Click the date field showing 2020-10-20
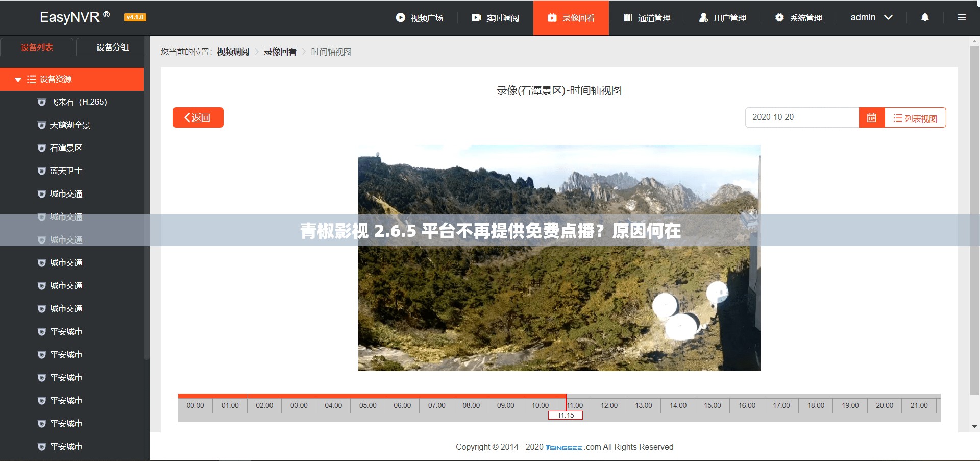Screen dimensions: 980x461 [x=802, y=117]
